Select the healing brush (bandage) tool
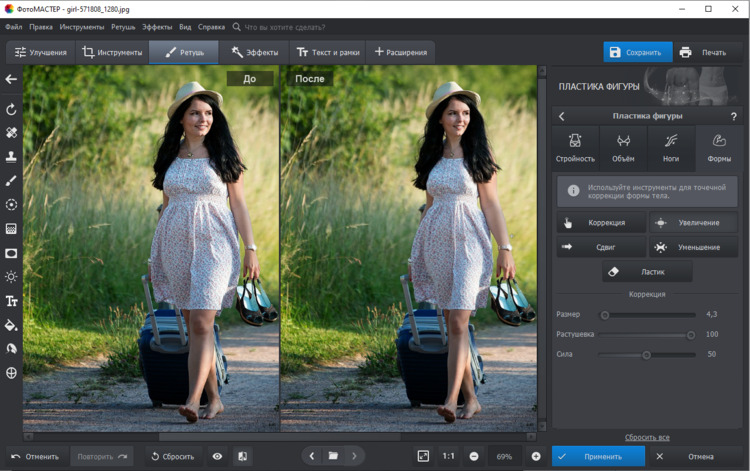This screenshot has width=750, height=471. pos(12,132)
